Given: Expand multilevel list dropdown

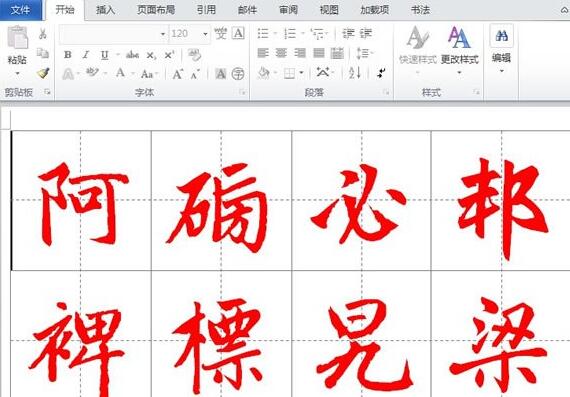Looking at the screenshot, I should (327, 34).
